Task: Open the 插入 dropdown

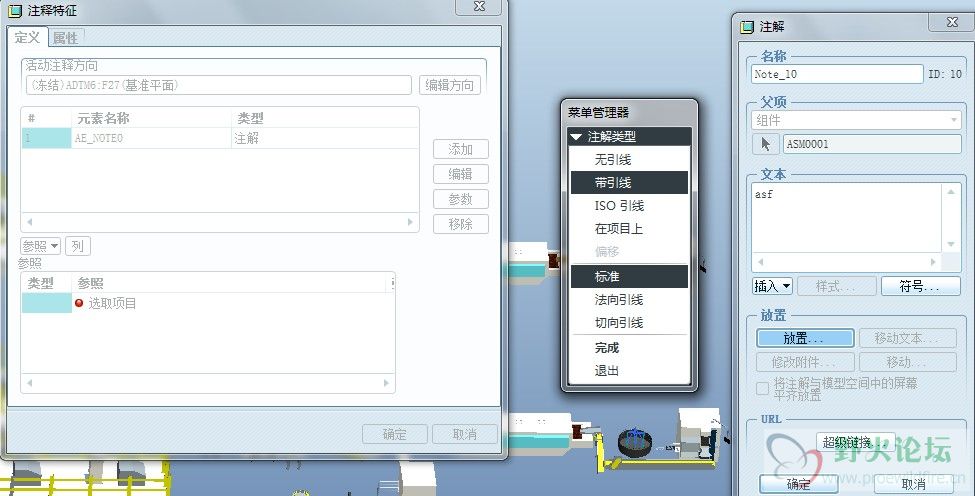Action: pyautogui.click(x=773, y=286)
